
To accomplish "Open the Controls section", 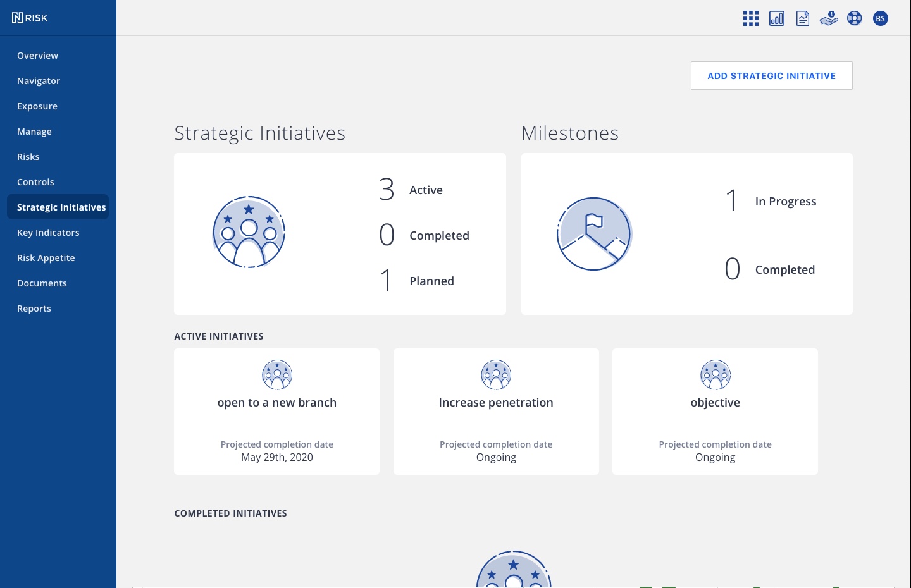I will pyautogui.click(x=35, y=182).
